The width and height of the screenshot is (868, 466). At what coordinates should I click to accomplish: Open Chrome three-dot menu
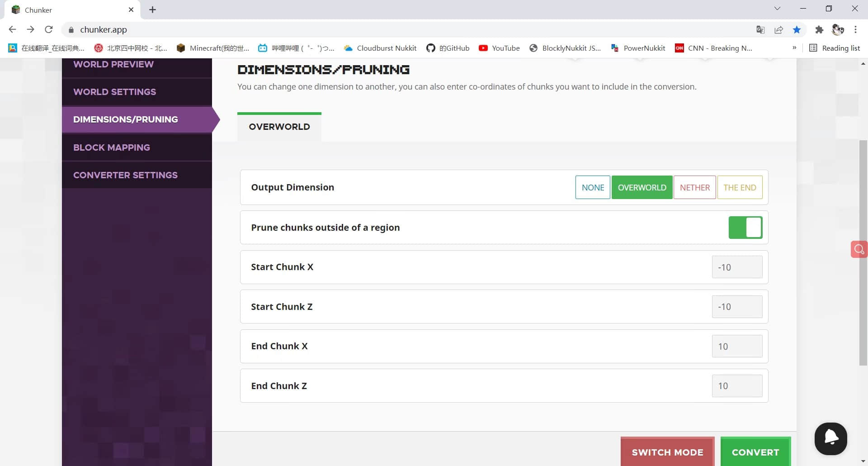[855, 30]
